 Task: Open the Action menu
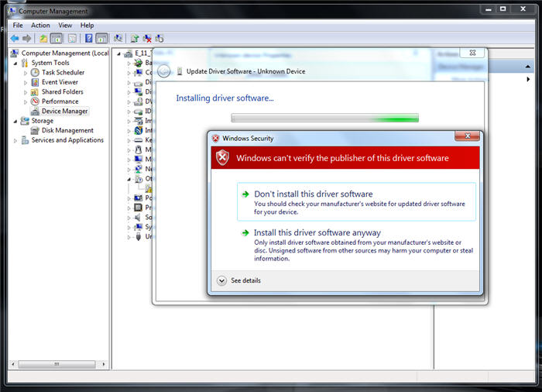click(x=40, y=26)
